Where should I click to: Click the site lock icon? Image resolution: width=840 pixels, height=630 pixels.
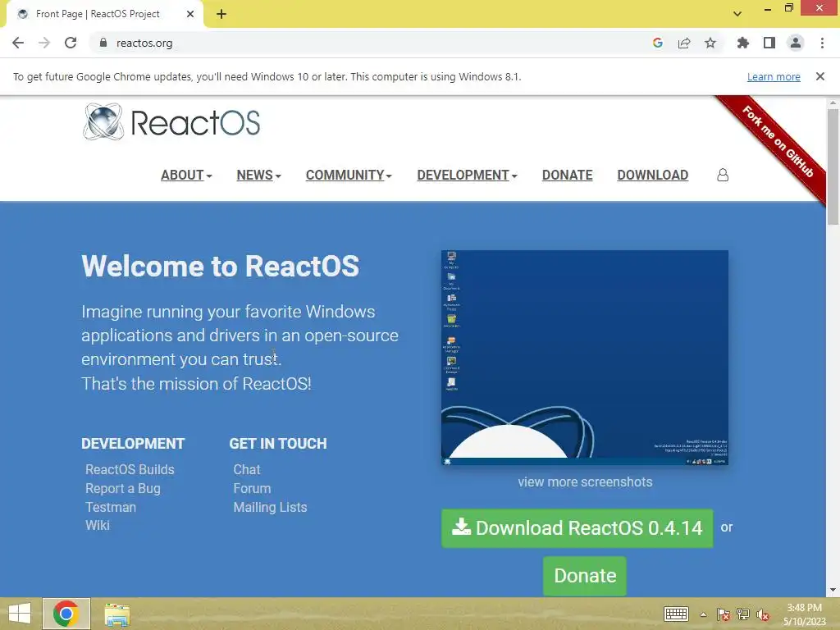103,43
